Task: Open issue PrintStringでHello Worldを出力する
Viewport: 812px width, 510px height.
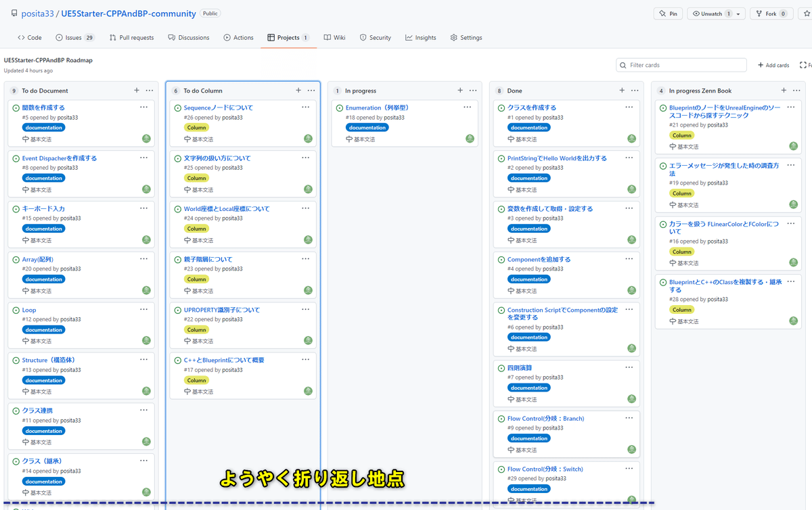Action: click(557, 158)
